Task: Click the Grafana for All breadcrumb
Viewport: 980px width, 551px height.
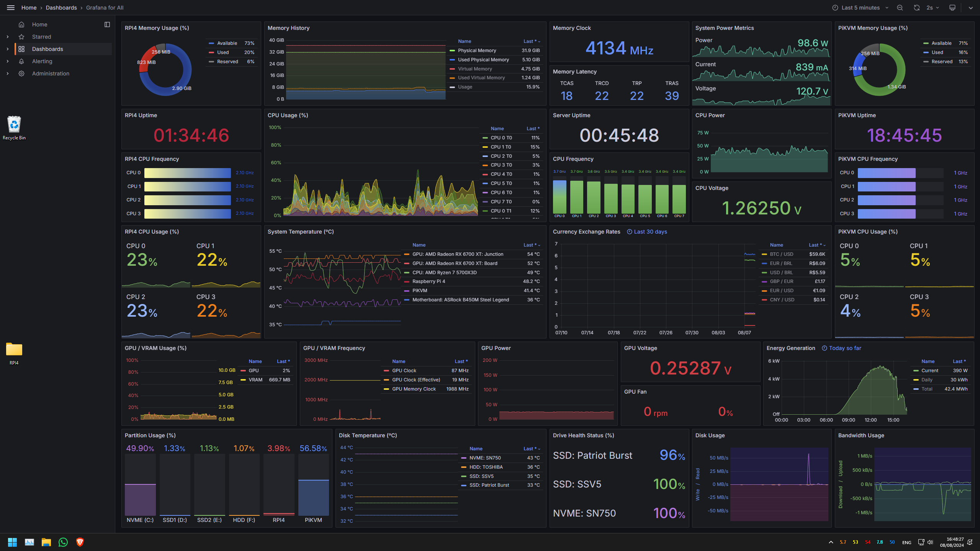Action: [105, 8]
